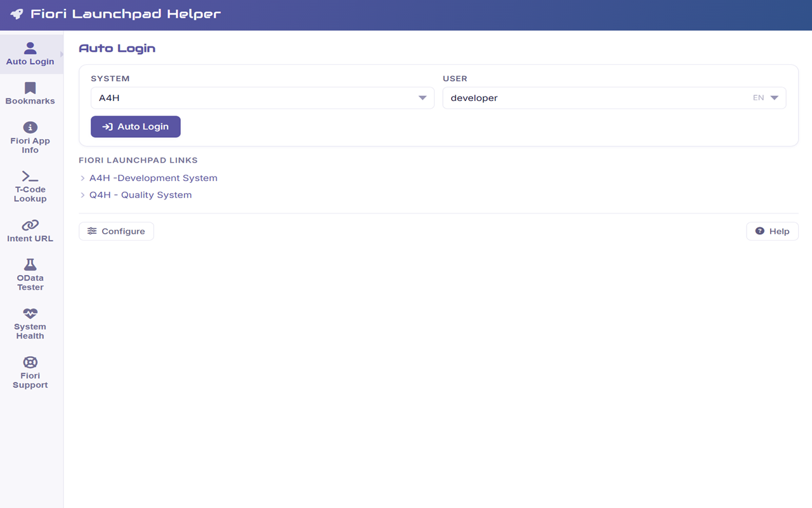Open the T-Code Lookup terminal icon
Screen dimensions: 812x508
[30, 176]
